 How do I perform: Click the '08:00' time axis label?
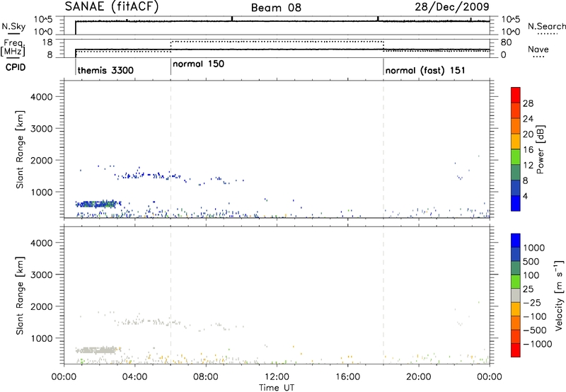(x=206, y=377)
